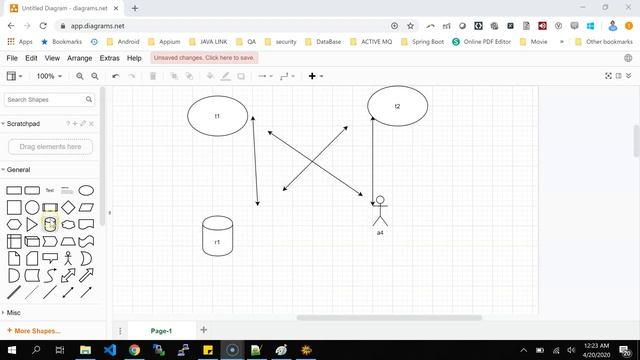Select the Page-1 tab
This screenshot has height=360, width=640.
(161, 331)
